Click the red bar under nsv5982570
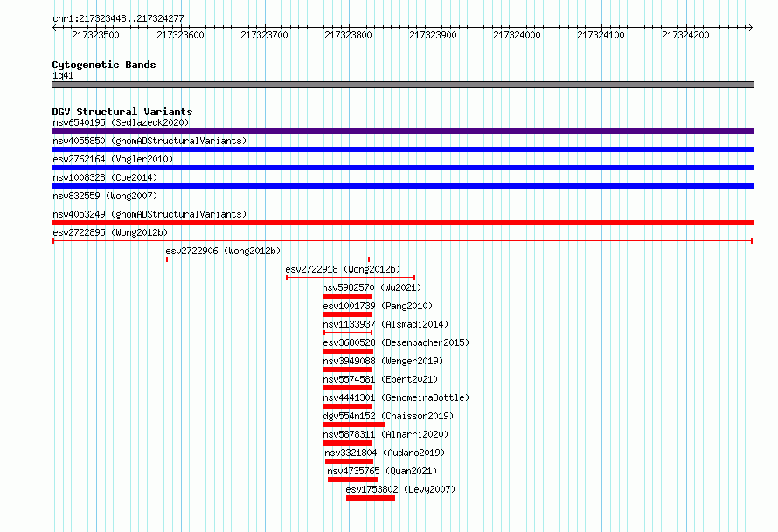Screen dimensions: 778x532 [347, 296]
